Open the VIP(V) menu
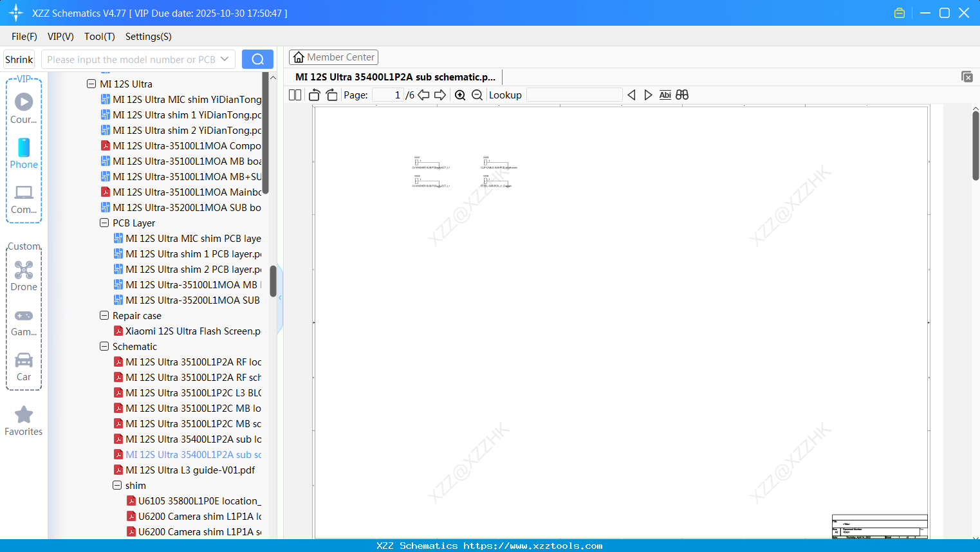The height and width of the screenshot is (552, 980). pos(60,37)
